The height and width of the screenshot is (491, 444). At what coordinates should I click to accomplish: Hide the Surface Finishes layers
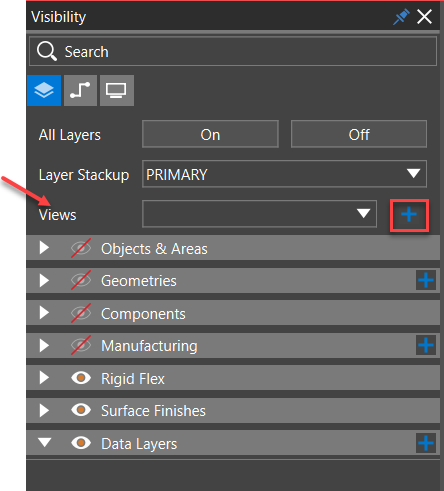click(81, 410)
